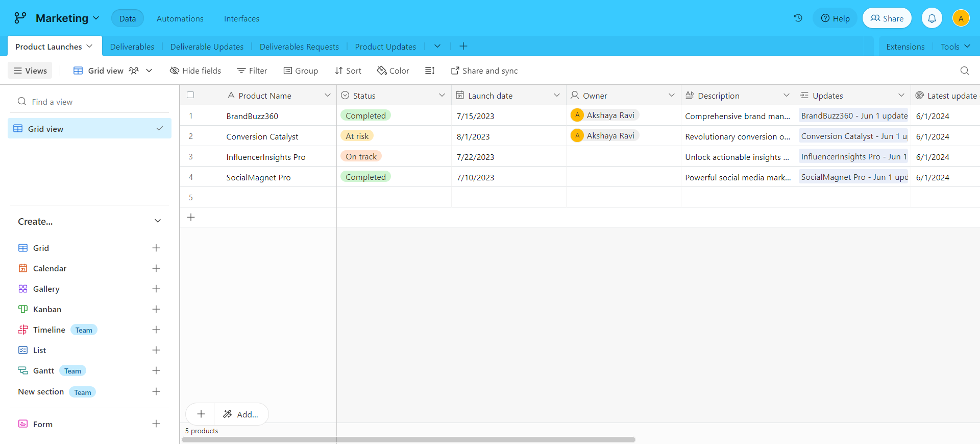Open account avatar in top bar
The image size is (980, 444).
pyautogui.click(x=961, y=18)
